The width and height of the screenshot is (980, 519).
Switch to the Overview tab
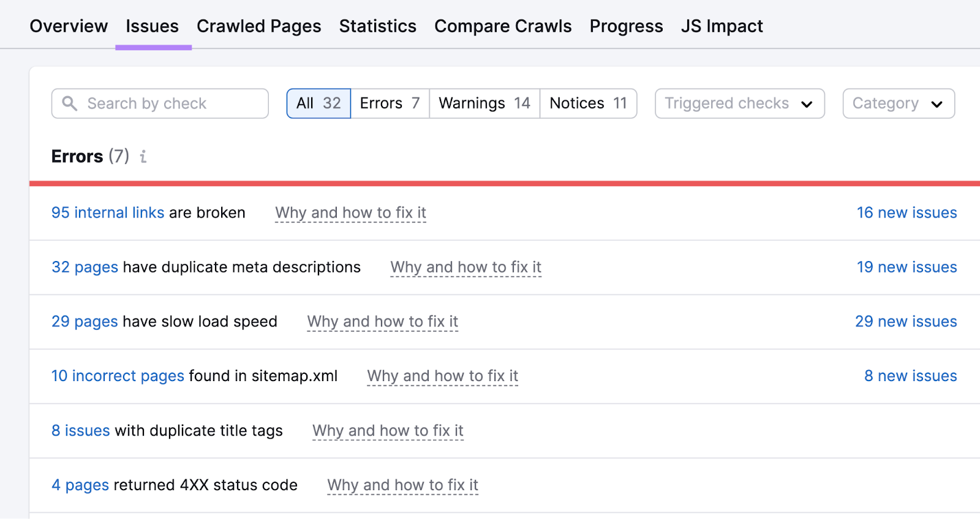click(x=68, y=26)
